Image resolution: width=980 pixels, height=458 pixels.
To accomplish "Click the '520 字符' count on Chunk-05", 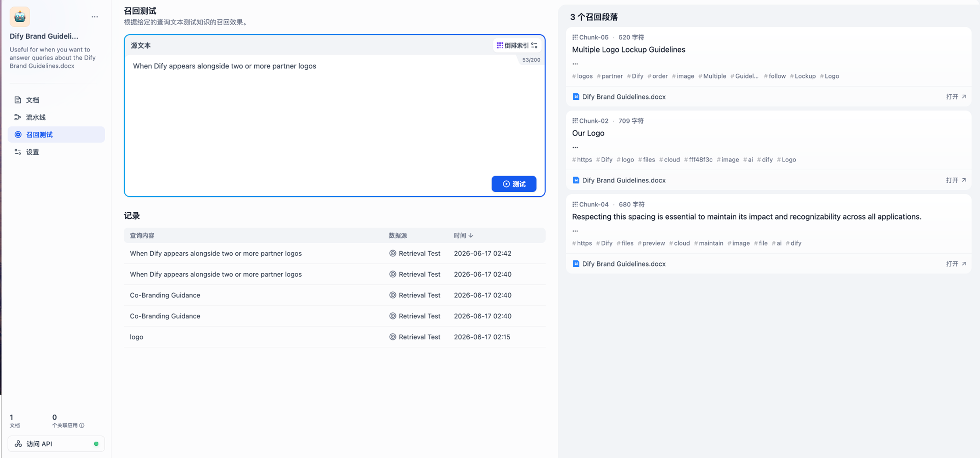I will pyautogui.click(x=631, y=37).
